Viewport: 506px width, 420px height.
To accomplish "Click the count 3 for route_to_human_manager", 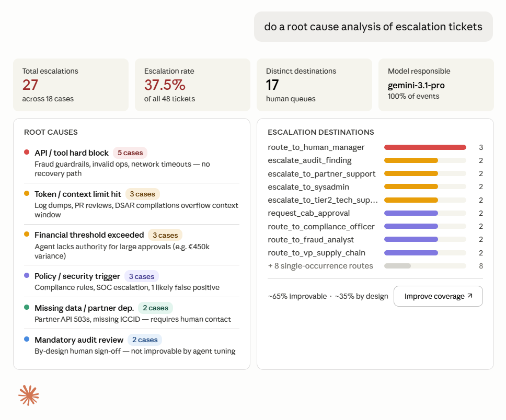I will click(x=481, y=147).
